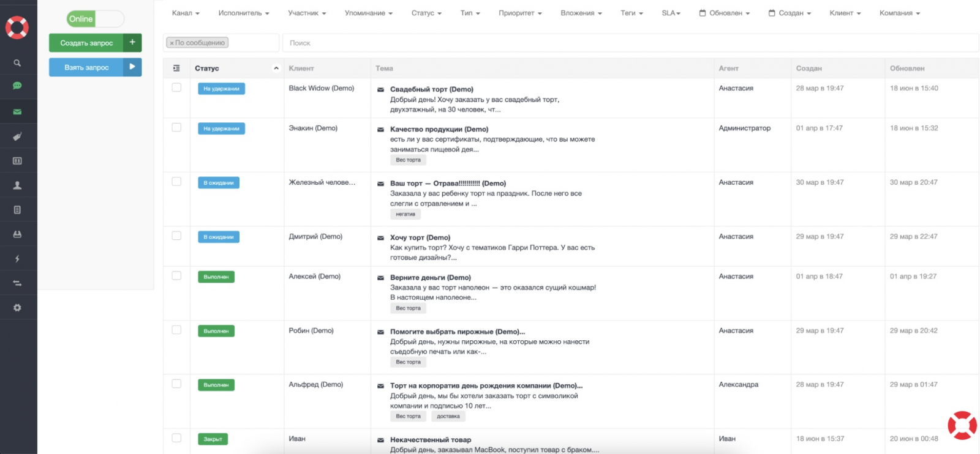Open the Компания filter menu
This screenshot has width=980, height=454.
pos(899,13)
